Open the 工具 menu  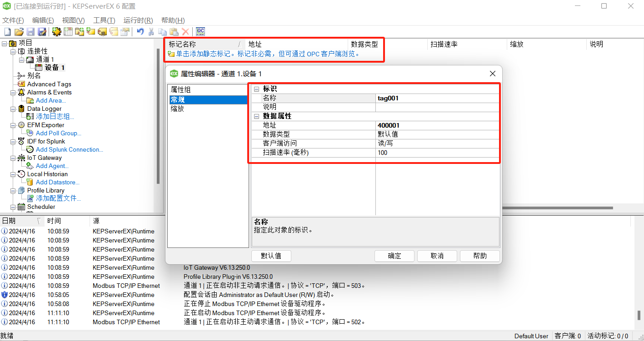[104, 20]
